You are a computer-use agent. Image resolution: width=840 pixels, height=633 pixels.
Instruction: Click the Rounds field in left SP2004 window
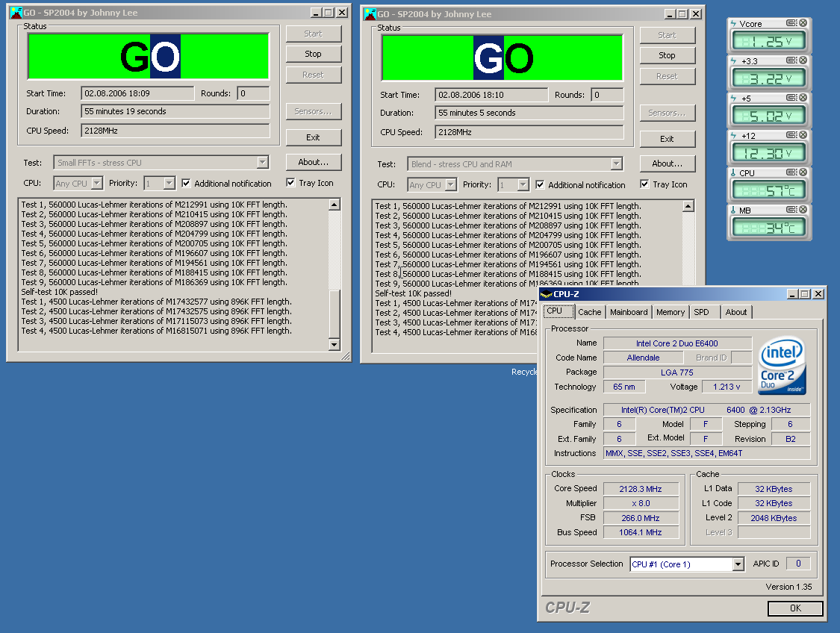[253, 93]
